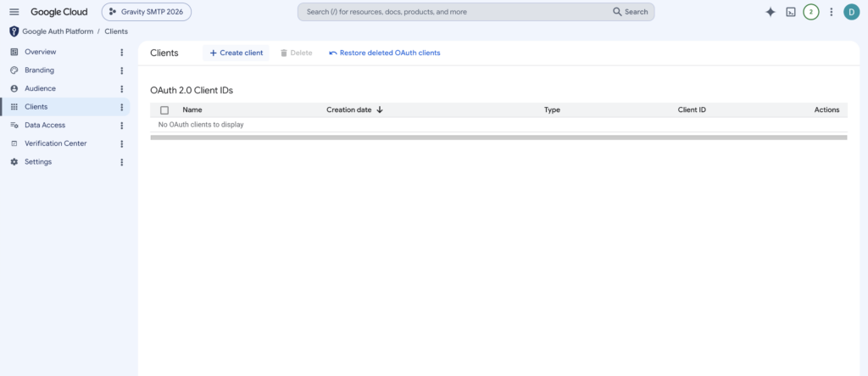Open the Gemini sparkle assistant icon
This screenshot has height=376, width=868.
point(770,12)
